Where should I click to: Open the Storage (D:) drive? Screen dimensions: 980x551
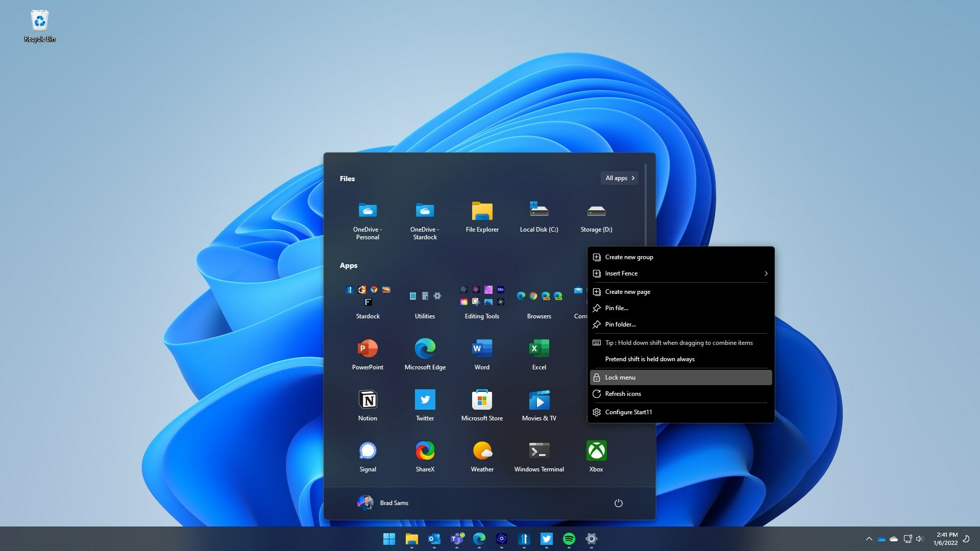(x=596, y=211)
